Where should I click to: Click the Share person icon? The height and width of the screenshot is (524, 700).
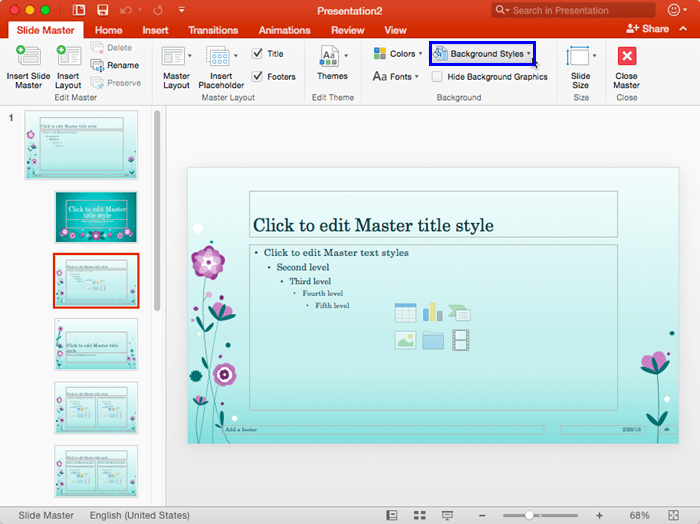(x=632, y=29)
